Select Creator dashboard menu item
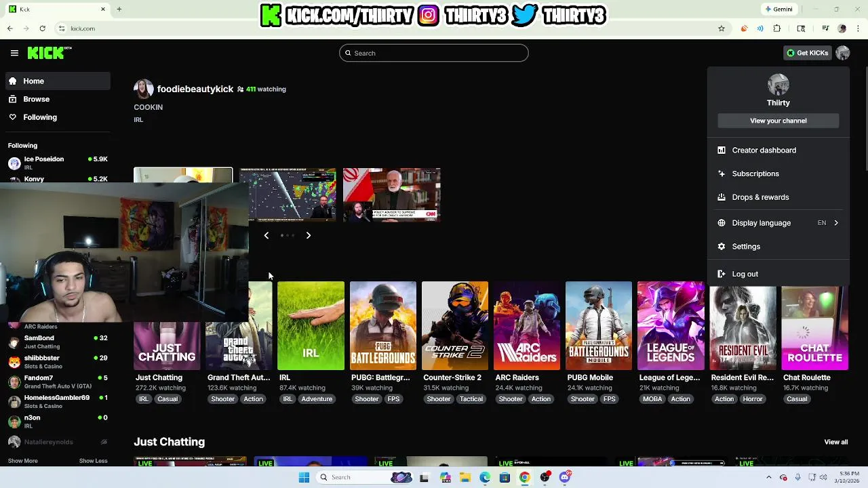Image resolution: width=868 pixels, height=488 pixels. click(778, 150)
